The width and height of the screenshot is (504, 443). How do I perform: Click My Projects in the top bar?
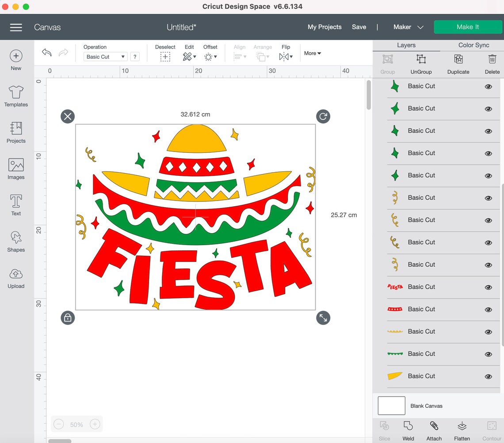coord(325,27)
